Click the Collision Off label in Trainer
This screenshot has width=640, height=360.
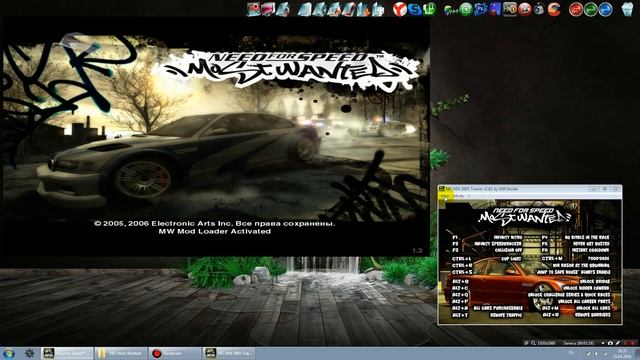click(508, 250)
